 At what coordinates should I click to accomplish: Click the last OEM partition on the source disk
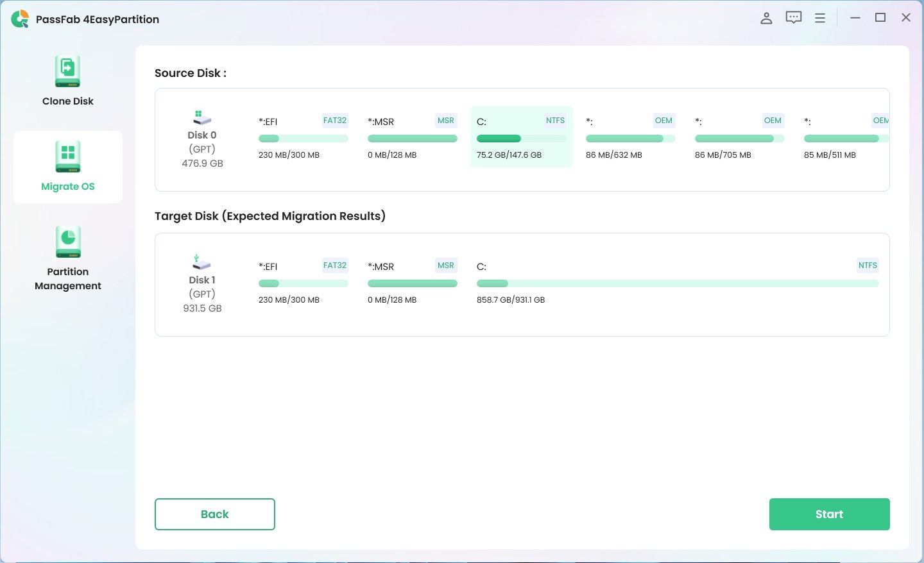(x=842, y=137)
